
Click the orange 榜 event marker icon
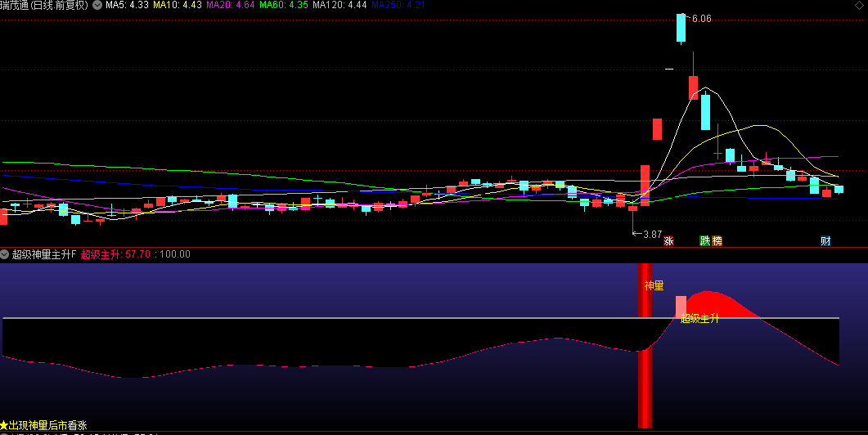click(717, 241)
